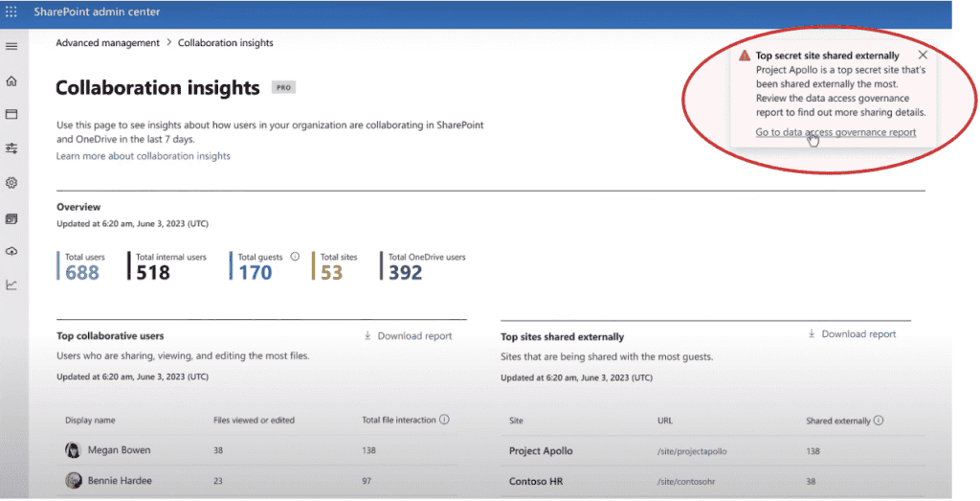The image size is (980, 501).
Task: Open Migration cloud icon in sidebar
Action: pos(11,251)
